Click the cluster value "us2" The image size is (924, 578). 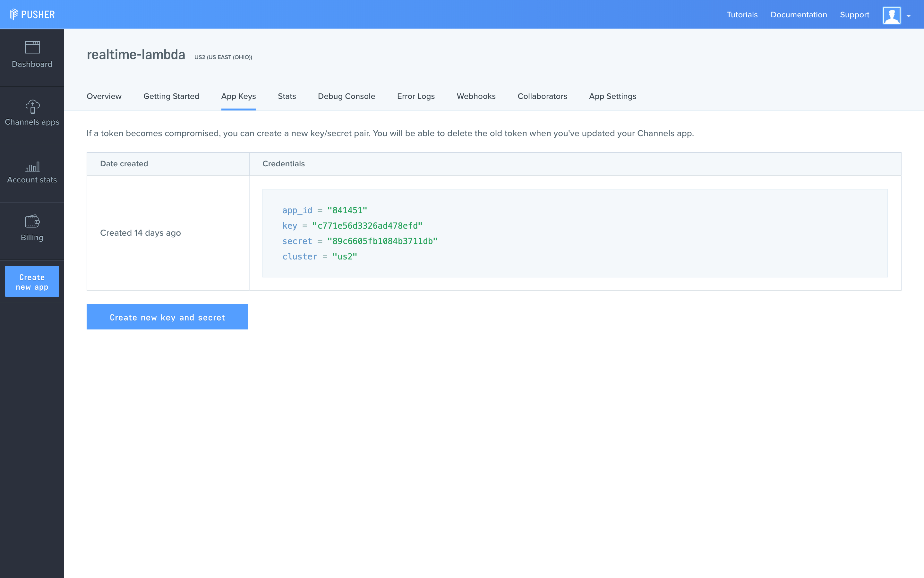[x=344, y=257]
